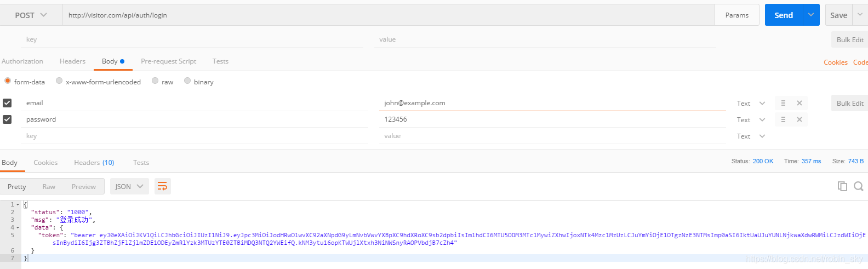
Task: Expand the Send button dropdown arrow
Action: (811, 15)
